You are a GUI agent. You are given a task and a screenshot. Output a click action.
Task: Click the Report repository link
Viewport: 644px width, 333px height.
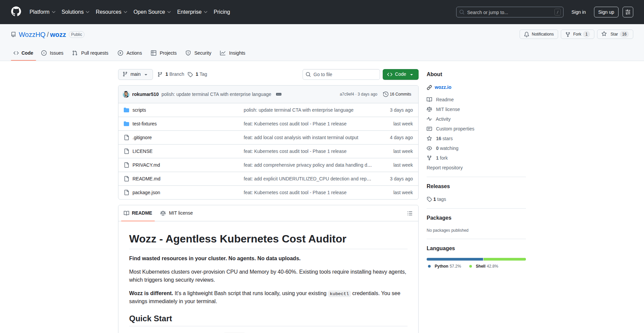444,167
